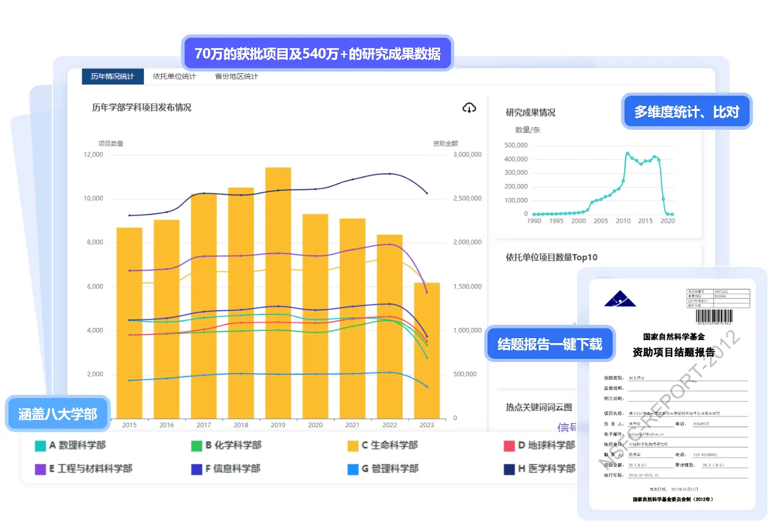This screenshot has width=774, height=532.
Task: Click the peak point on the 研究成果情况 line
Action: pyautogui.click(x=627, y=154)
